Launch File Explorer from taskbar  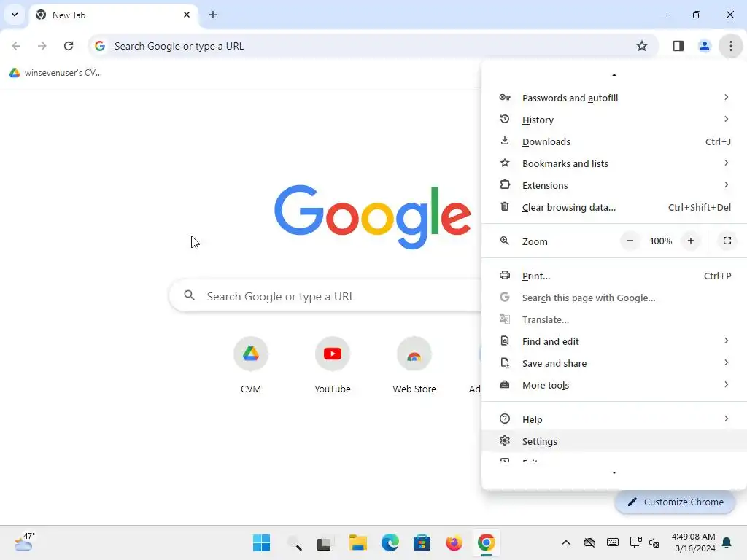[357, 542]
